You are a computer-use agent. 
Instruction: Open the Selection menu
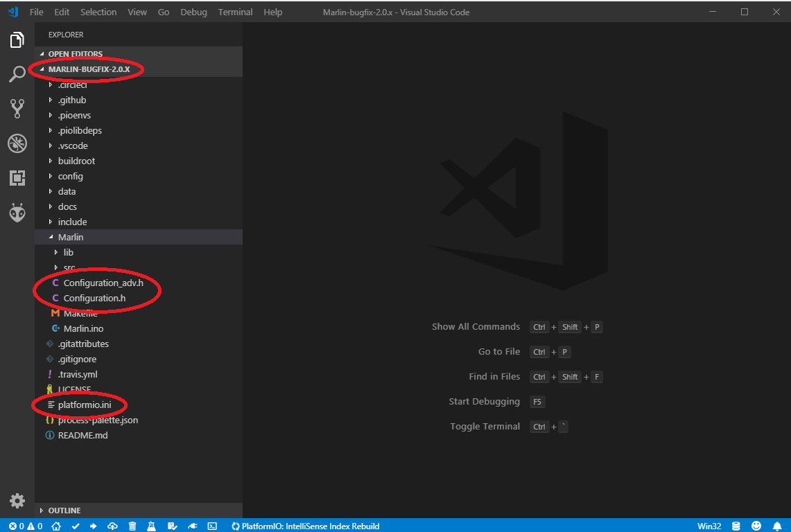pos(98,12)
